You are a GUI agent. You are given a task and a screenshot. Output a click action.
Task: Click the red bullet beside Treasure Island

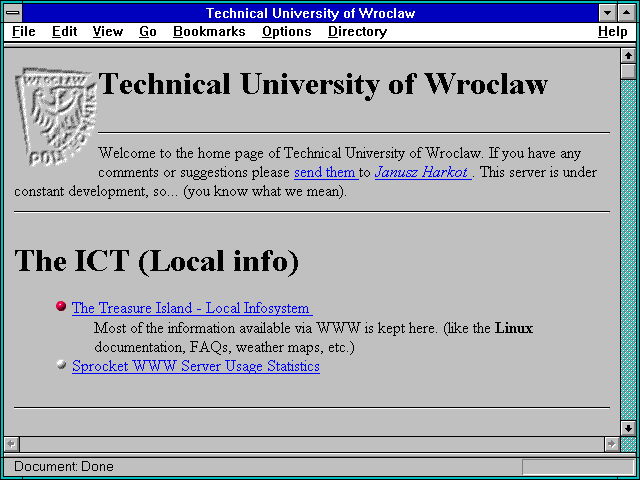pos(61,306)
